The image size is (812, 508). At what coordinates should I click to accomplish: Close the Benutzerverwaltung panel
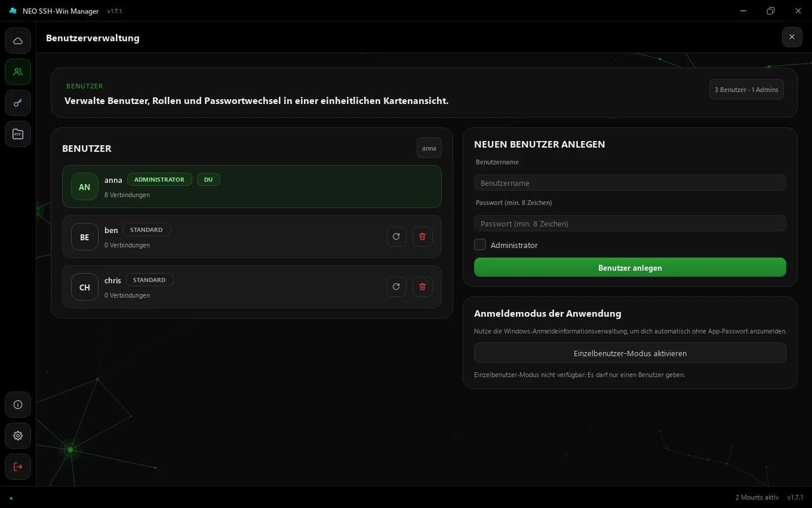pos(792,37)
